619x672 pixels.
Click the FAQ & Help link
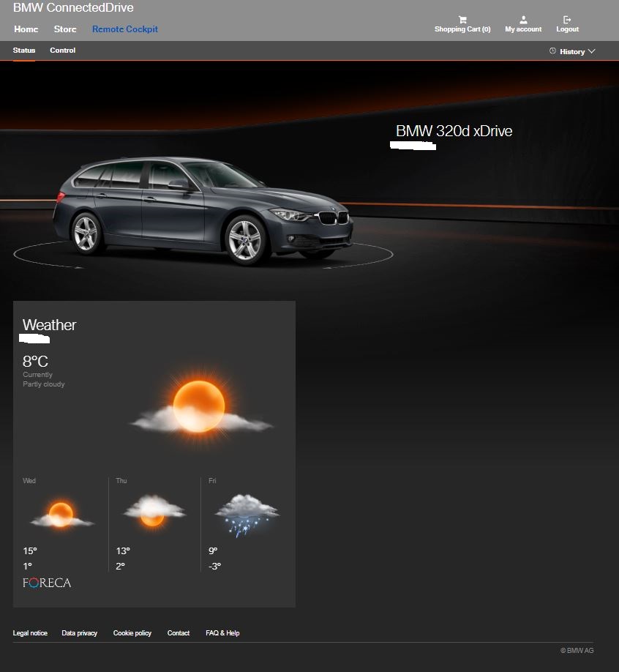(222, 633)
